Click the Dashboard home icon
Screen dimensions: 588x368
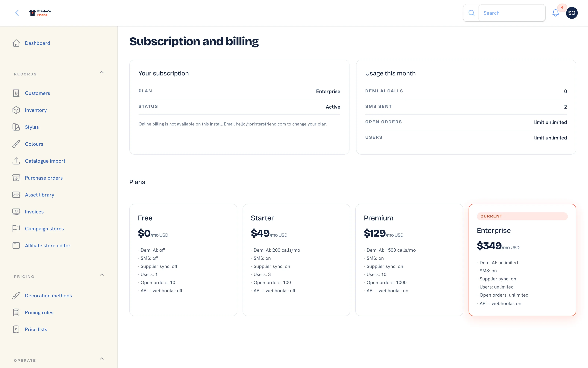[16, 43]
